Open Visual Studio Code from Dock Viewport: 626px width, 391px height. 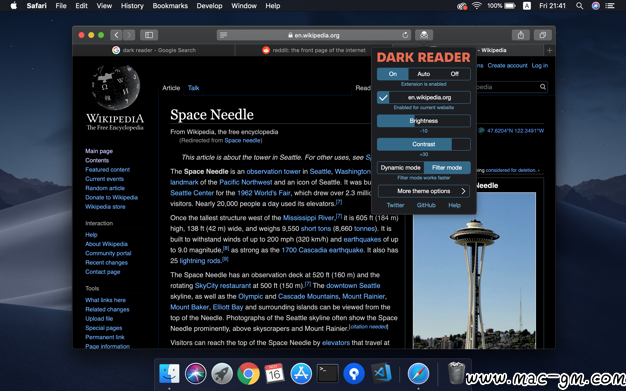(x=382, y=374)
